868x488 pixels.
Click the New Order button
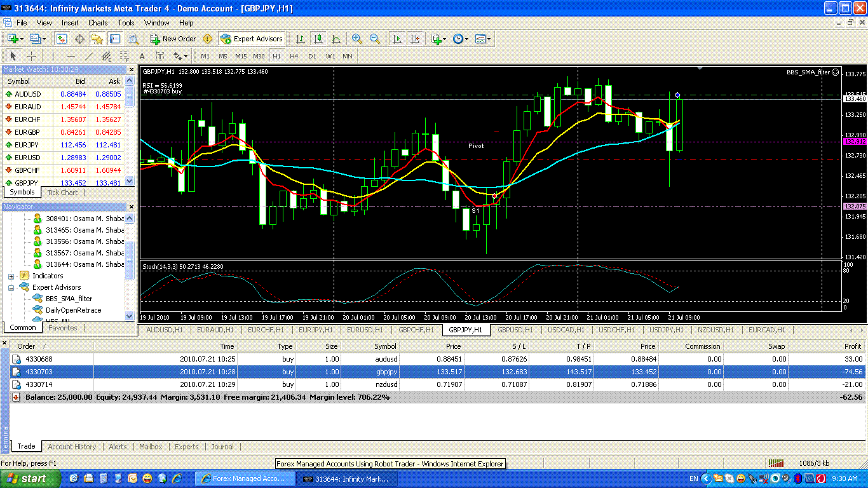tap(173, 39)
